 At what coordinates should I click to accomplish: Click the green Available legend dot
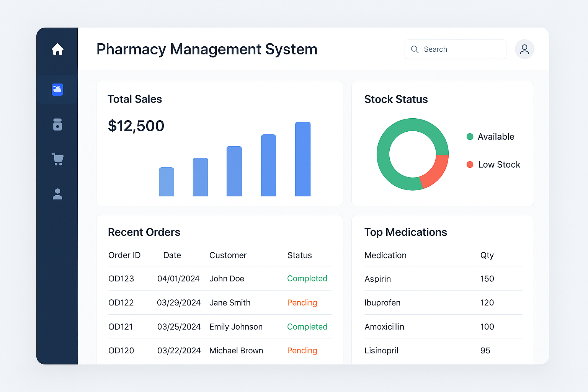(470, 137)
